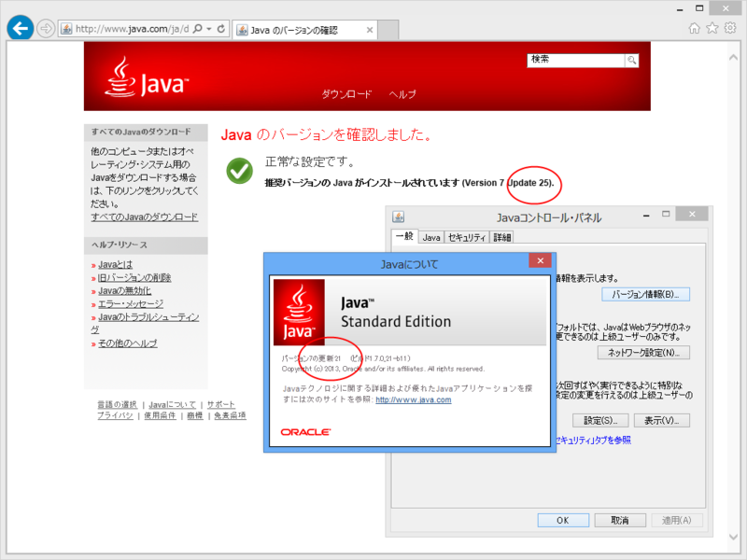Open browser Tools gear icon
Screen dimensions: 747x560
pos(730,28)
